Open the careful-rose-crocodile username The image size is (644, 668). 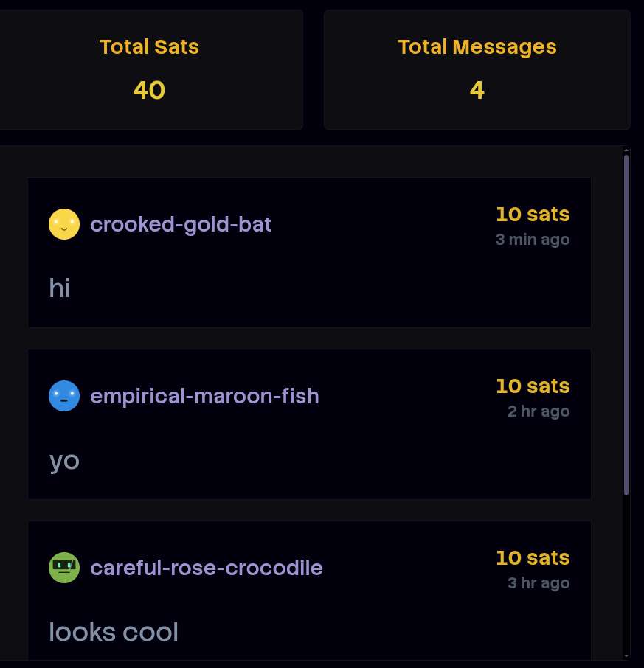pyautogui.click(x=206, y=568)
